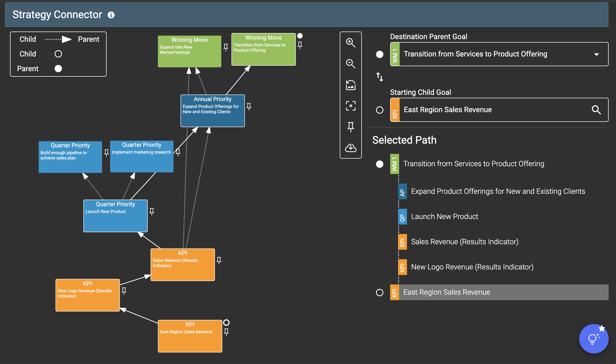Click the Strategy Connector title
Viewport: 616px width, 364px height.
[57, 15]
